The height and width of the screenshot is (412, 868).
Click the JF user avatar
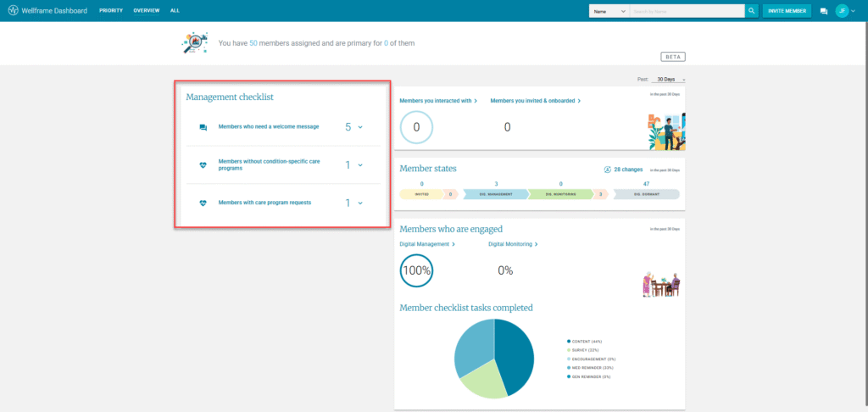842,11
